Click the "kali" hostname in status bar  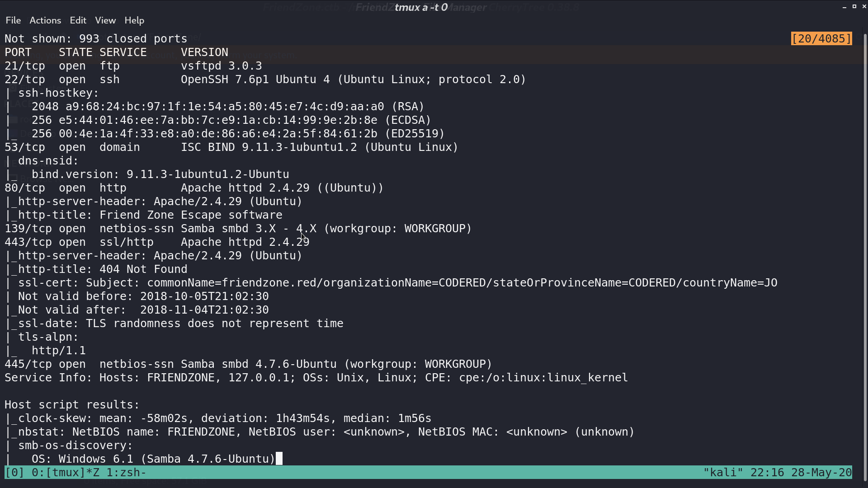[x=723, y=473]
